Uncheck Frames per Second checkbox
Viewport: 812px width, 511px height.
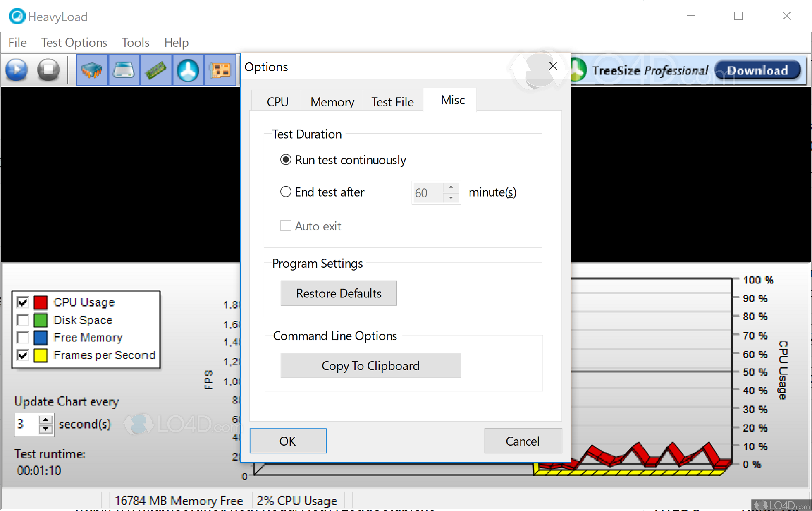[x=23, y=355]
